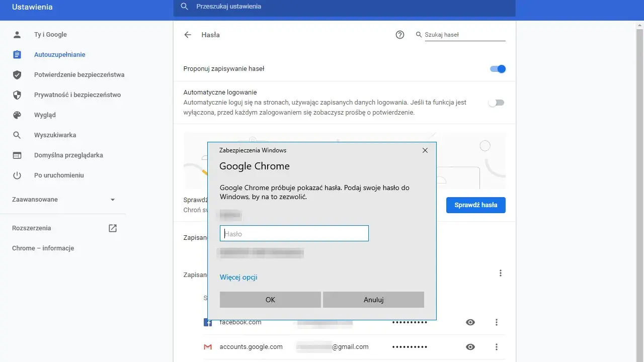Show the facebook.com password with eye icon
644x362 pixels.
click(470, 322)
